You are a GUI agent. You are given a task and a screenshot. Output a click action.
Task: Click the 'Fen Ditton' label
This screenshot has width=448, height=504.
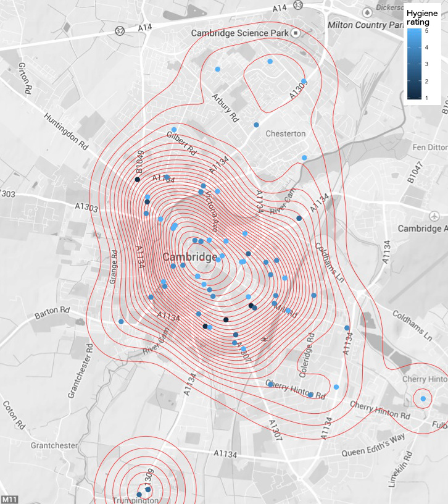(430, 147)
